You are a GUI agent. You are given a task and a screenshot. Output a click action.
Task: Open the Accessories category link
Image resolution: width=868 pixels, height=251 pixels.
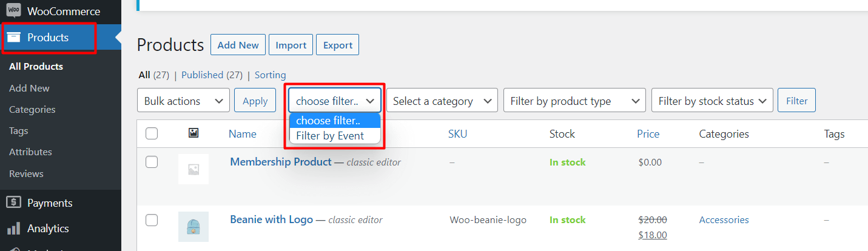[724, 219]
